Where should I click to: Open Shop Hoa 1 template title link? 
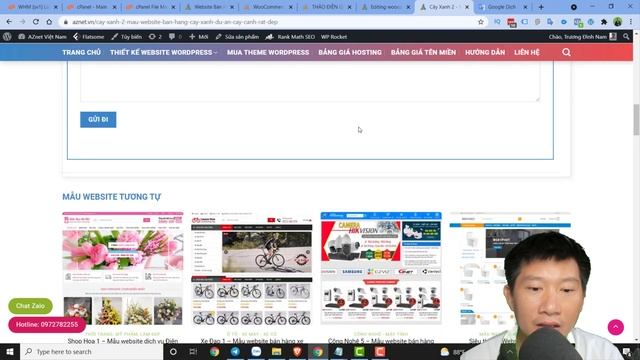click(x=123, y=341)
